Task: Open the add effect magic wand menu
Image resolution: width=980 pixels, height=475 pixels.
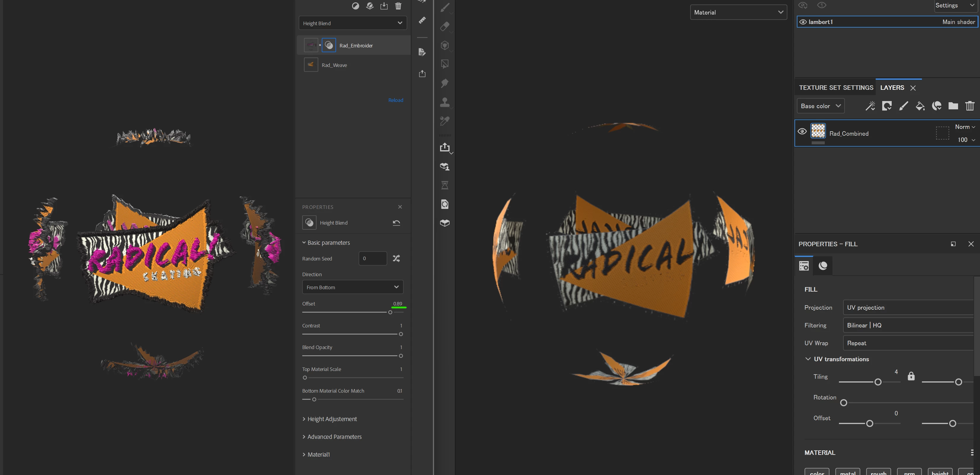Action: point(870,106)
